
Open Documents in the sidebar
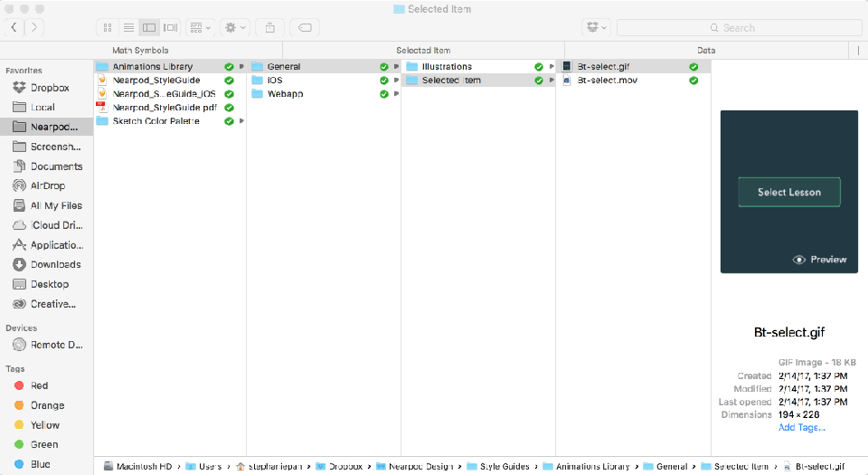(x=46, y=166)
